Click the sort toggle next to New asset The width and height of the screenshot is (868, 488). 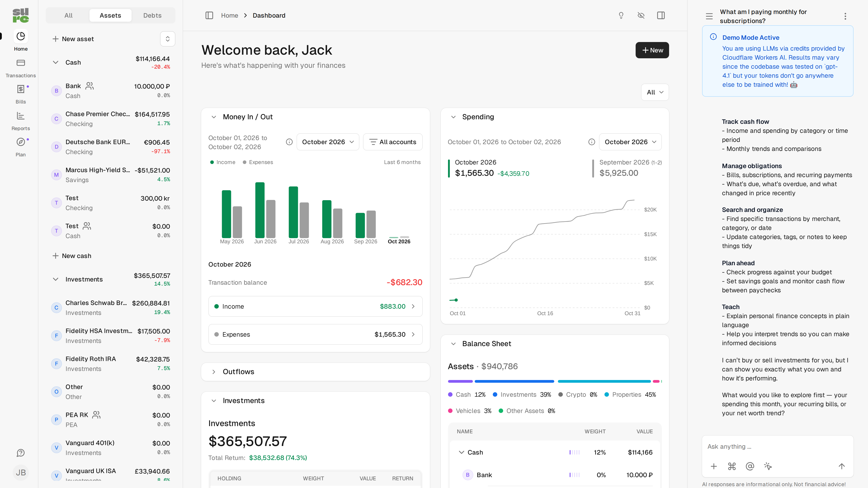(167, 39)
